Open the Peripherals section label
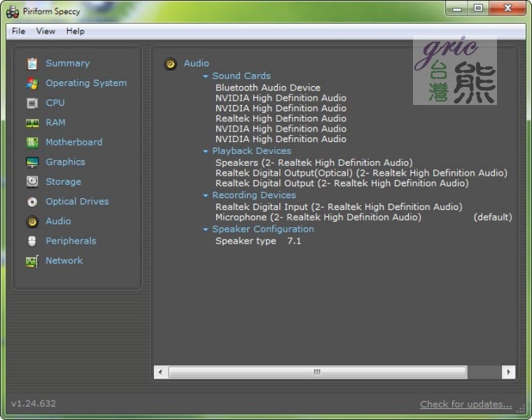Image resolution: width=532 pixels, height=420 pixels. pos(71,241)
